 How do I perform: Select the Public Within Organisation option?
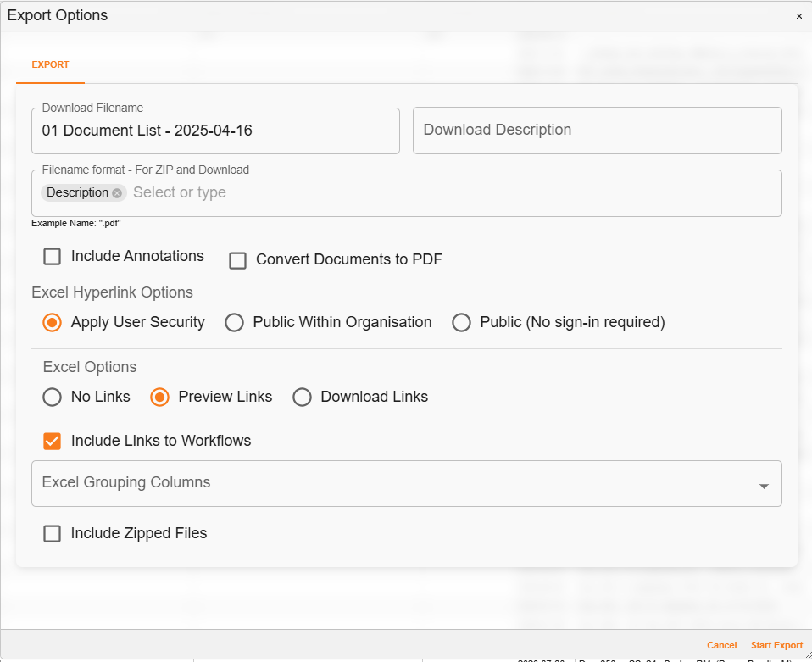click(x=235, y=322)
